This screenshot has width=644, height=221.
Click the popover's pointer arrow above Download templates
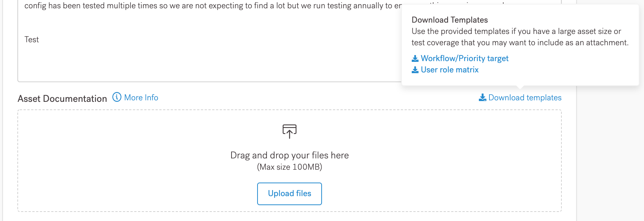point(520,87)
